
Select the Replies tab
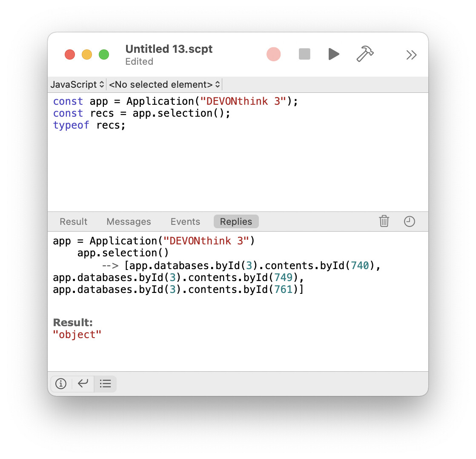(x=236, y=221)
